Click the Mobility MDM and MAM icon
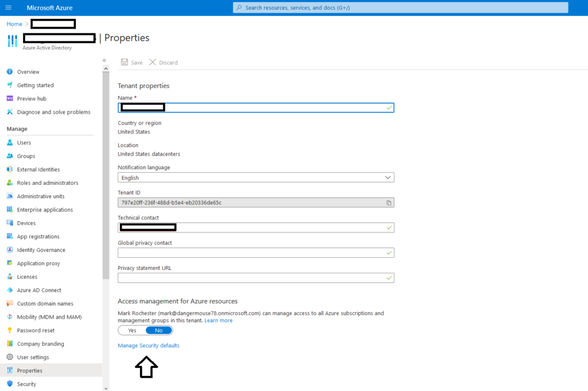 [10, 317]
